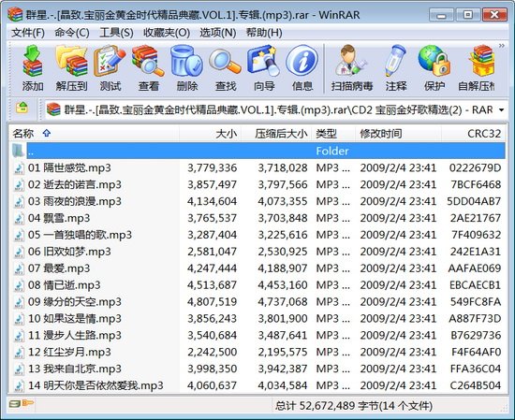The image size is (515, 420).
Task: Click size value 3,779,336
Action: point(213,168)
